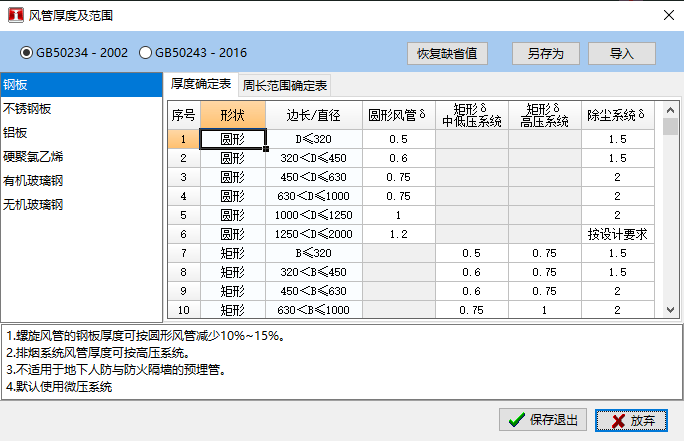Screen dimensions: 684x441
Task: Open the 厚度确定表 tab
Action: [x=201, y=85]
